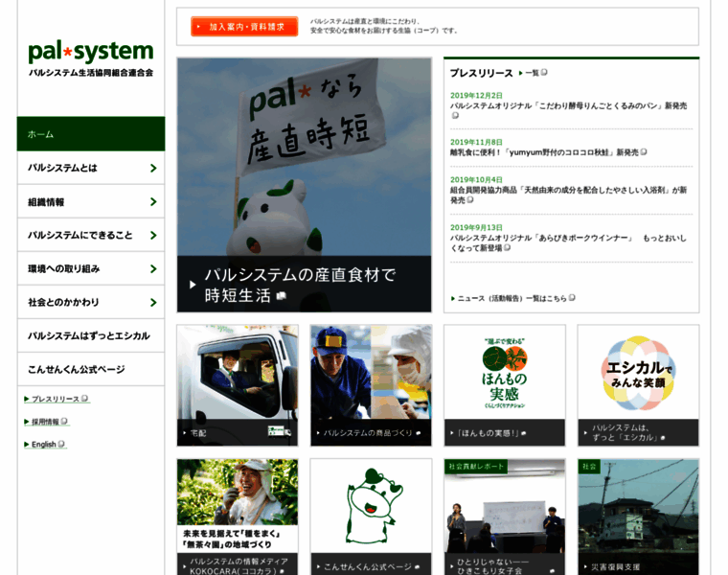Open the pal なら 産直時短 hero banner image
This screenshot has height=575, width=728.
pyautogui.click(x=304, y=157)
